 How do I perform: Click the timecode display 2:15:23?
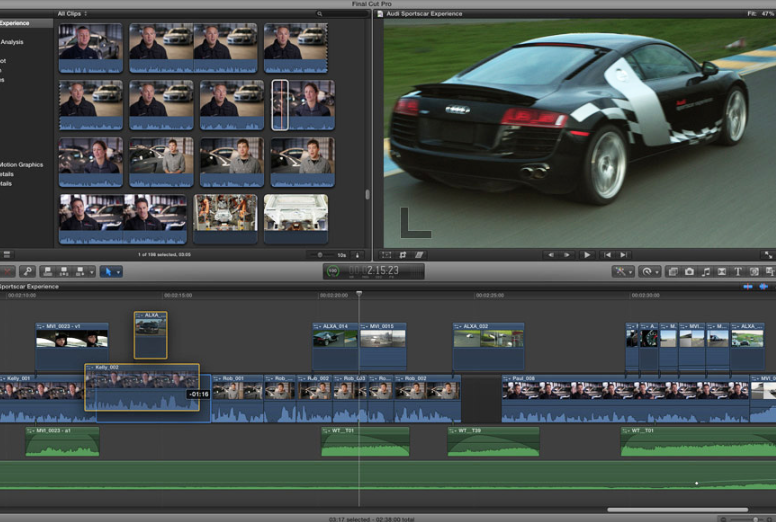tap(383, 271)
